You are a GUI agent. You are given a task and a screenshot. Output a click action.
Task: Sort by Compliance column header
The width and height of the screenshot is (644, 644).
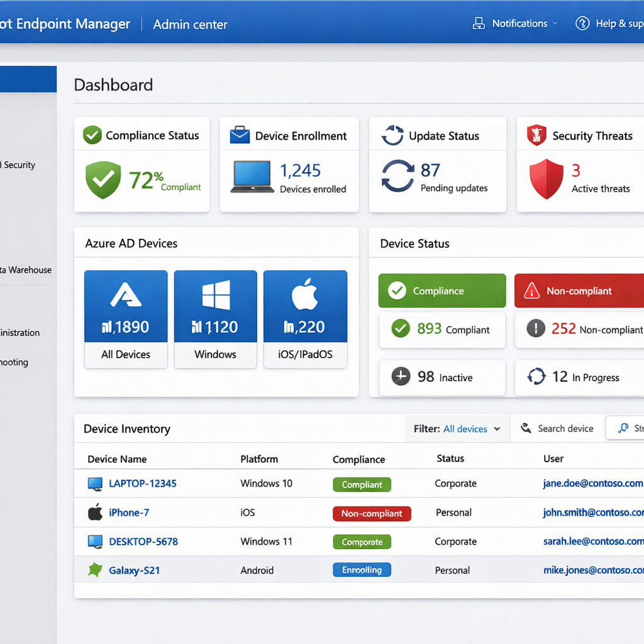(358, 460)
